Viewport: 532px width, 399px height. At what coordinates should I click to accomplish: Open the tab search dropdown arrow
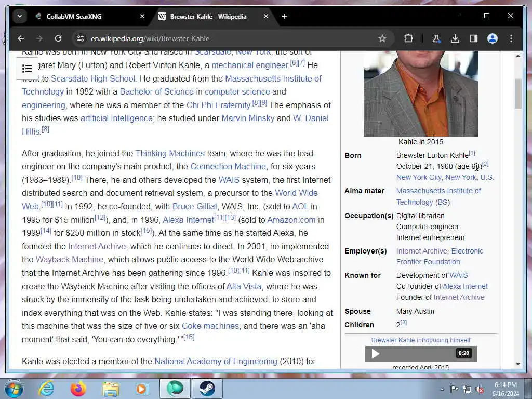point(20,16)
